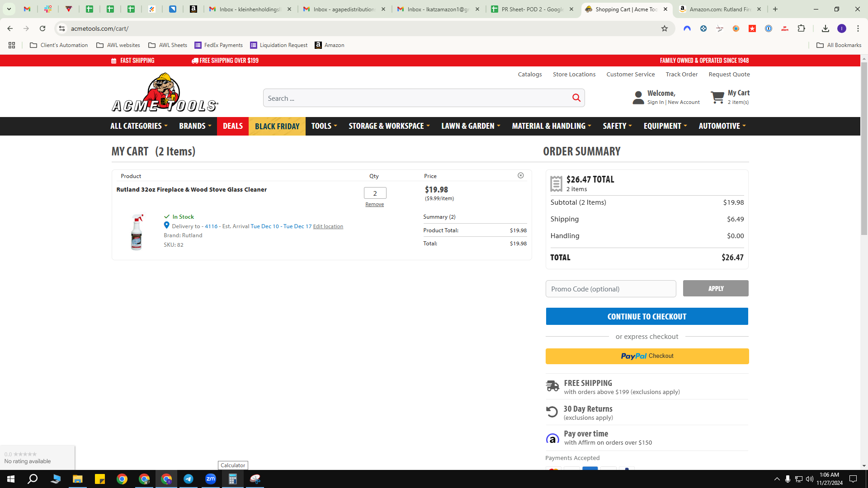
Task: Open Chrome three-dot menu
Action: [858, 28]
